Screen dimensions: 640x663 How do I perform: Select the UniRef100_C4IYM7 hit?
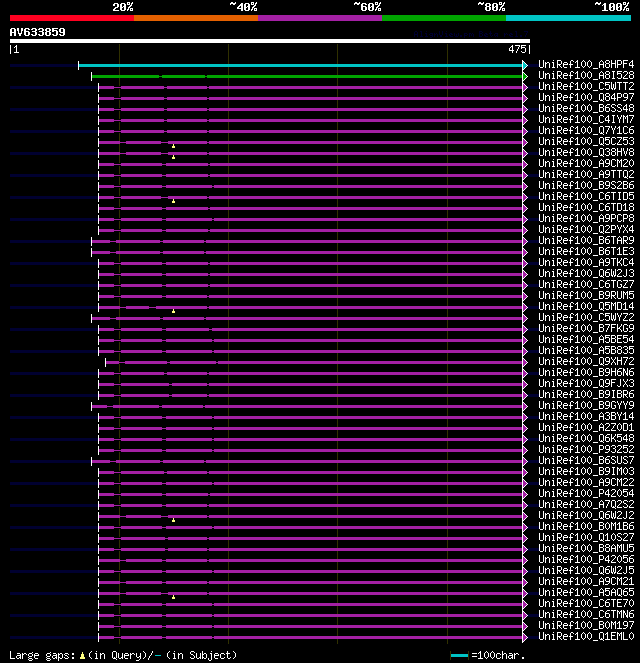pos(586,119)
